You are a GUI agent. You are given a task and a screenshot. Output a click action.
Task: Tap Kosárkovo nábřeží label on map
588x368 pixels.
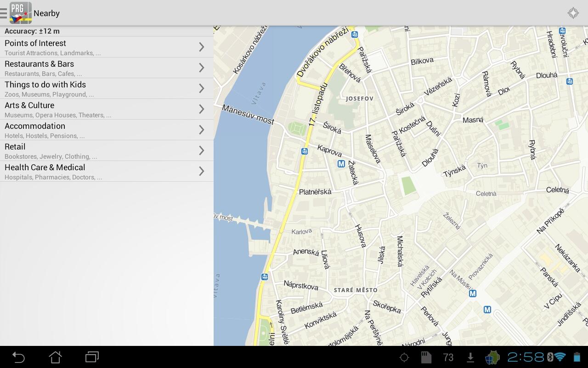point(250,50)
